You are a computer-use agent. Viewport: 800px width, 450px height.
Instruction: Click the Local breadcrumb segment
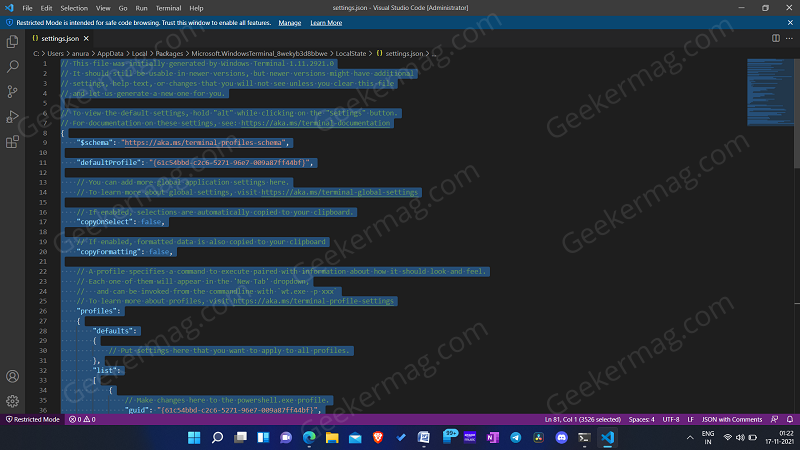[x=139, y=53]
